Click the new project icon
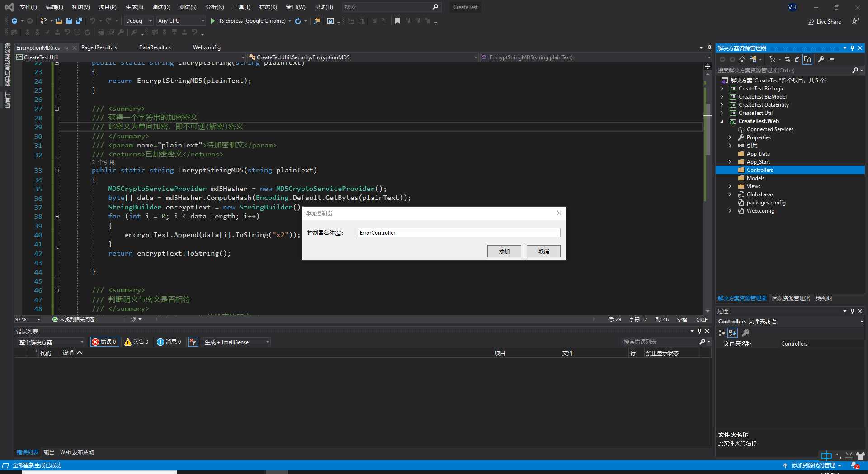This screenshot has height=474, width=868. 43,21
